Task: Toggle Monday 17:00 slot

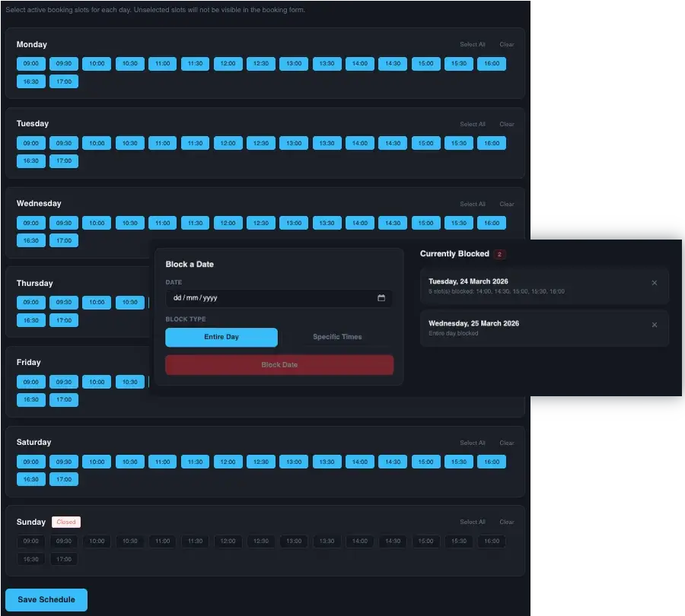Action: tap(64, 81)
